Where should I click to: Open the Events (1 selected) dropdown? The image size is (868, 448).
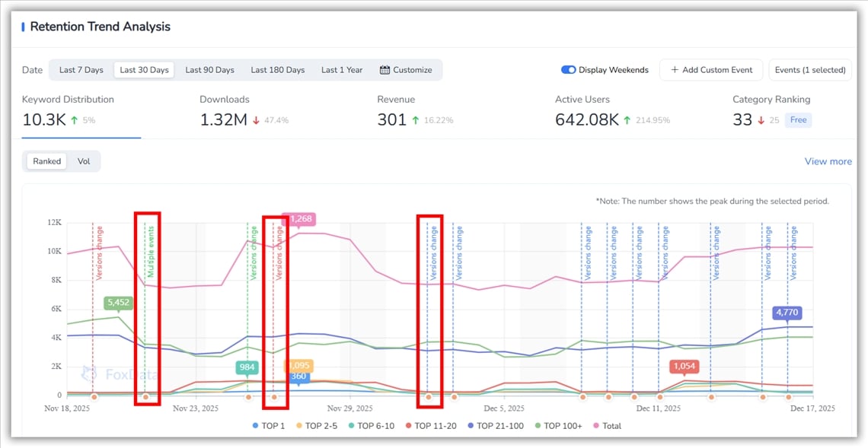[809, 70]
